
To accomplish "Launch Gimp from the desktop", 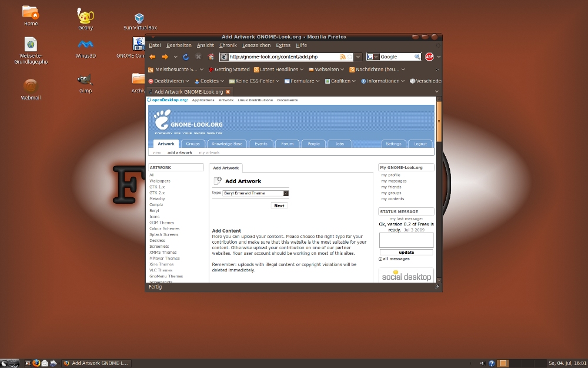I will tap(85, 84).
